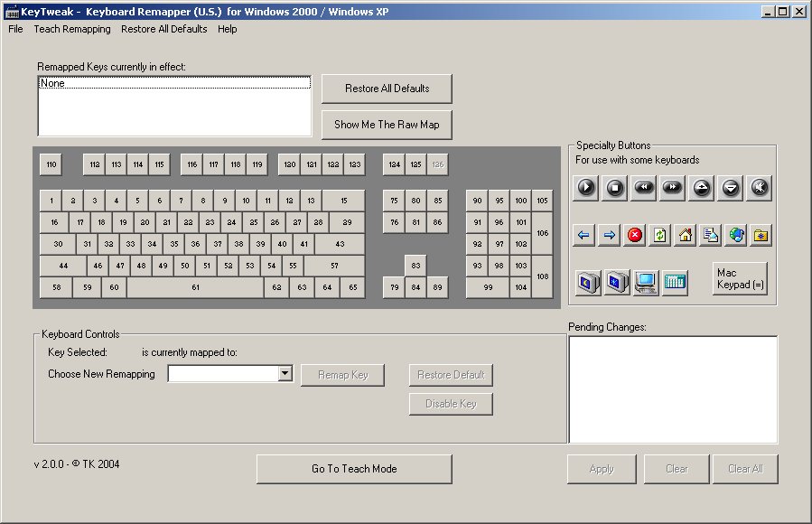Select the globe with music note button

click(x=736, y=236)
